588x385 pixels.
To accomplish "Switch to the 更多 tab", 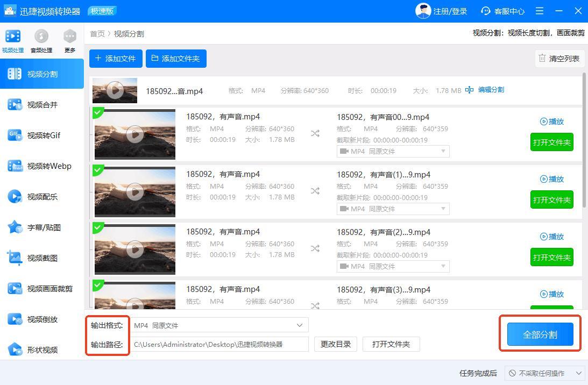I will (70, 41).
